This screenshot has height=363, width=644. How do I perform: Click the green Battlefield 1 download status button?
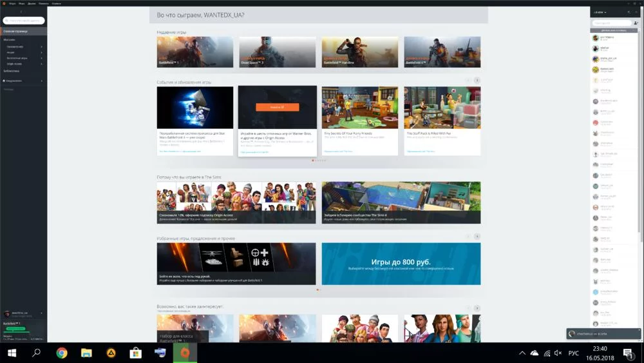[15, 328]
